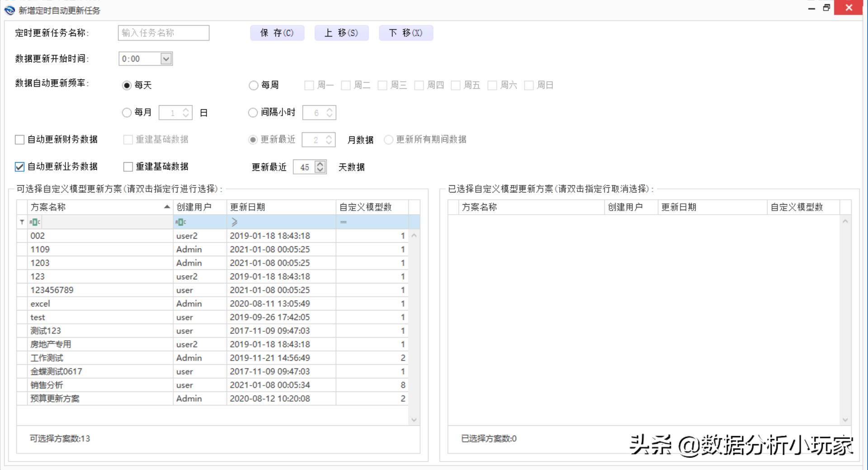Click the ≥ operator icon in 更新日期 filter
Screen dimensions: 868x470
pyautogui.click(x=234, y=222)
